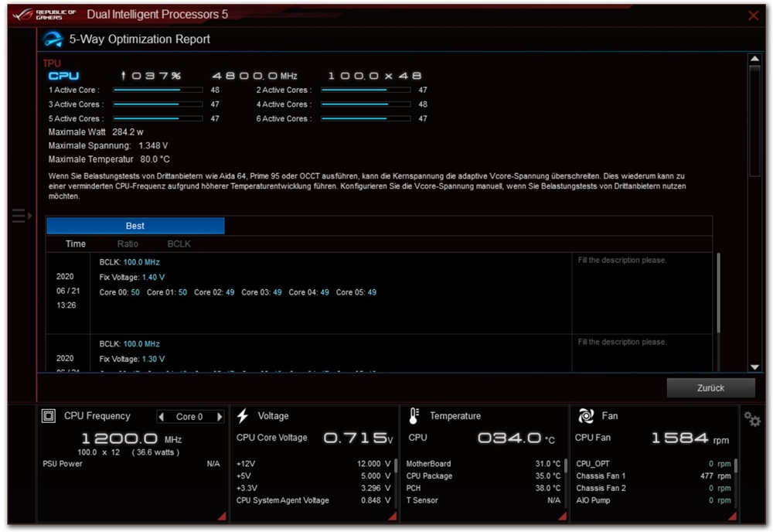The width and height of the screenshot is (773, 532).
Task: Sort results by Ratio
Action: point(128,244)
